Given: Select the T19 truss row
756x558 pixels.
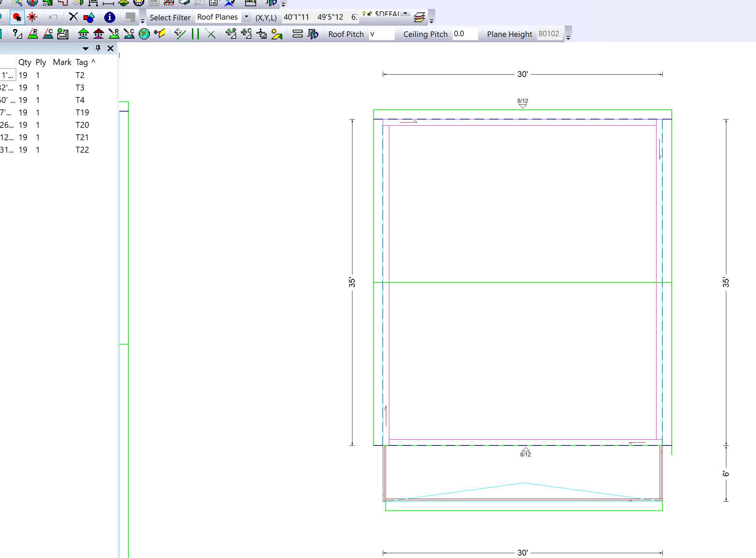Looking at the screenshot, I should (82, 113).
